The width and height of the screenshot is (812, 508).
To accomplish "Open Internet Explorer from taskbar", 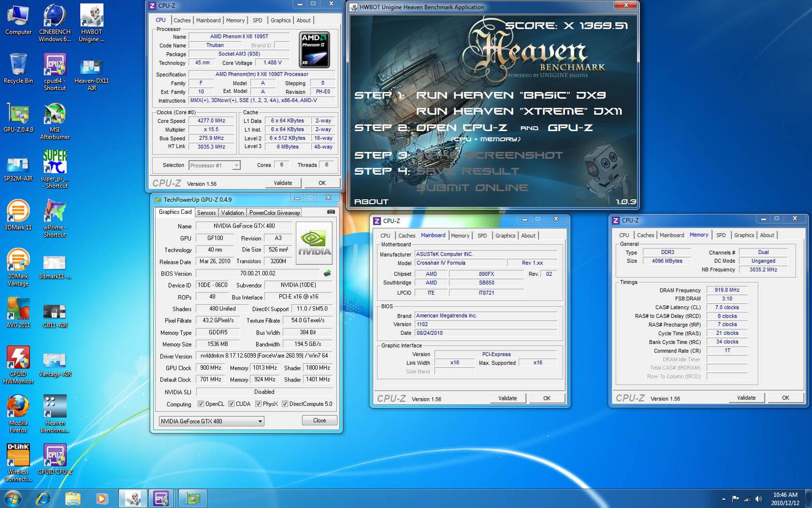I will [43, 498].
